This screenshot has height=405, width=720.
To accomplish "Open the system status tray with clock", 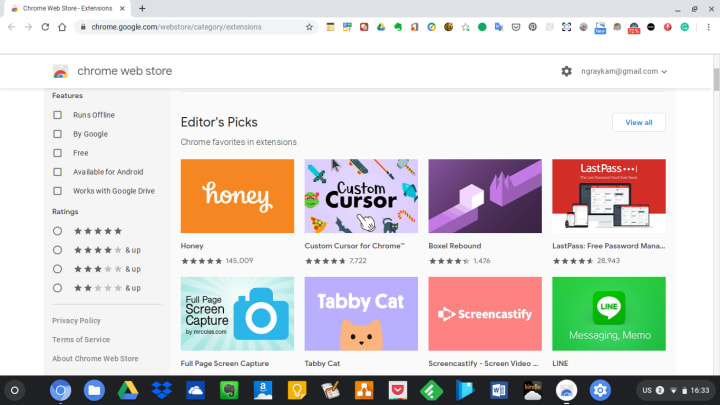I will (675, 390).
